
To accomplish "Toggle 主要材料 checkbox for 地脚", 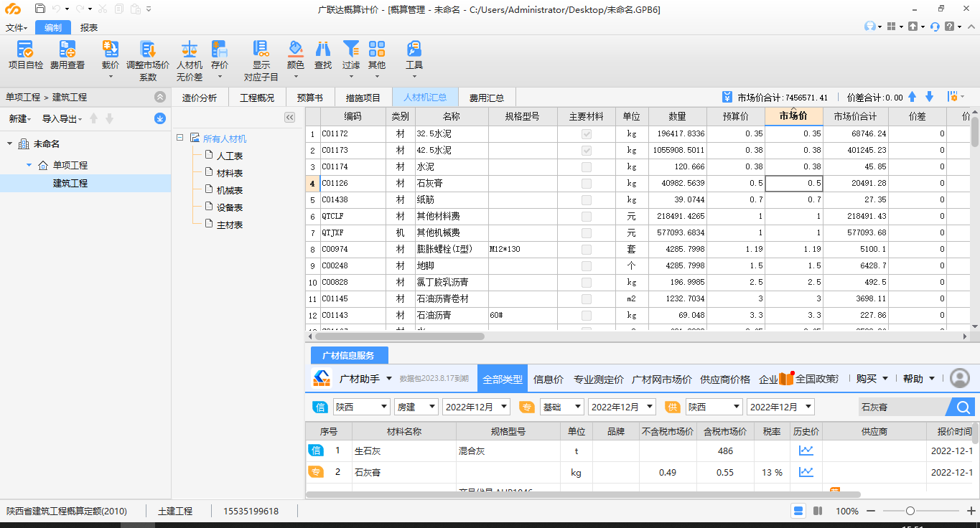I will click(x=587, y=265).
